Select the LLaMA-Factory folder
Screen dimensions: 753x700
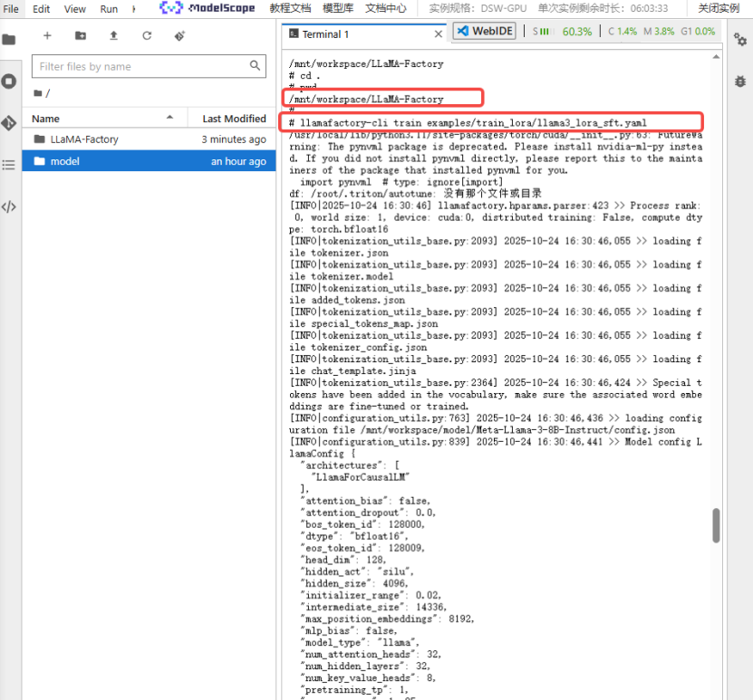tap(84, 139)
